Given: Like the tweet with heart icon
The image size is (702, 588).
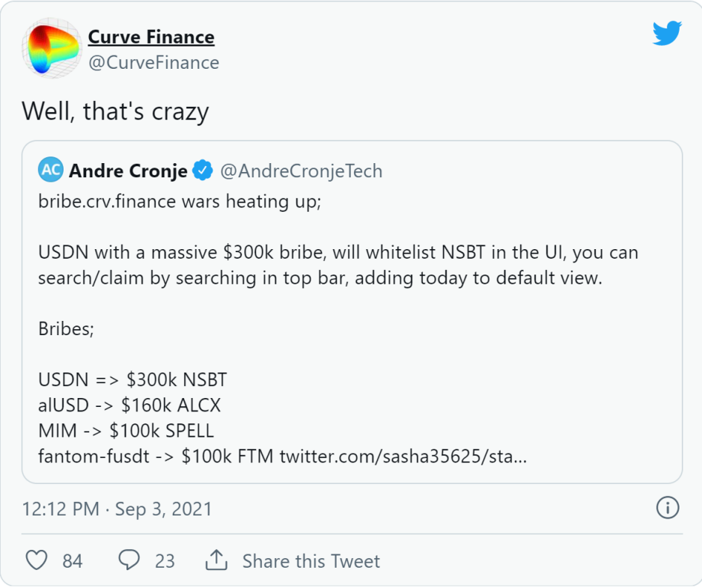Looking at the screenshot, I should coord(37,560).
